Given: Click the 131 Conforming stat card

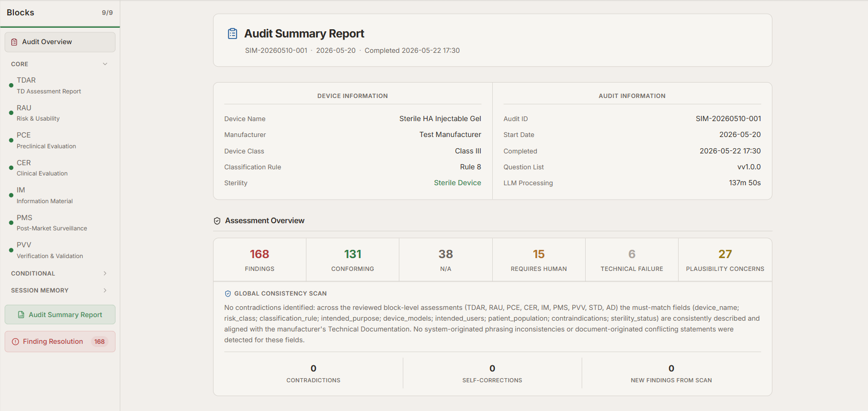Looking at the screenshot, I should pyautogui.click(x=353, y=260).
